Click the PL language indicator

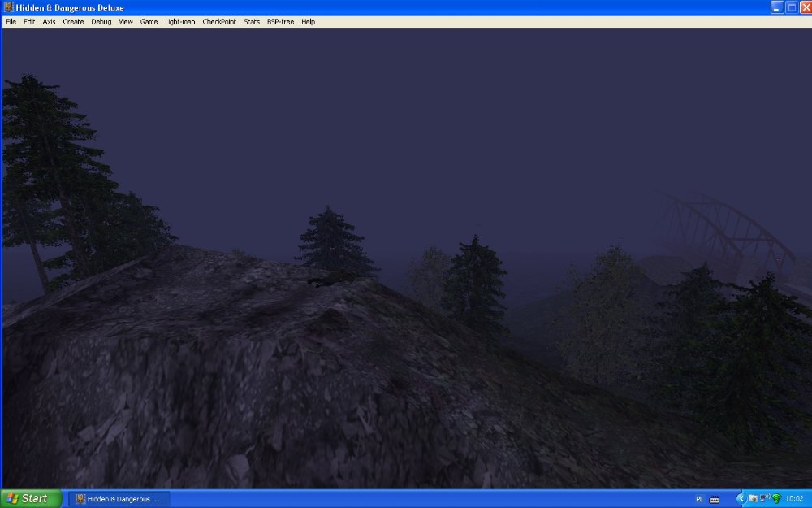point(700,499)
